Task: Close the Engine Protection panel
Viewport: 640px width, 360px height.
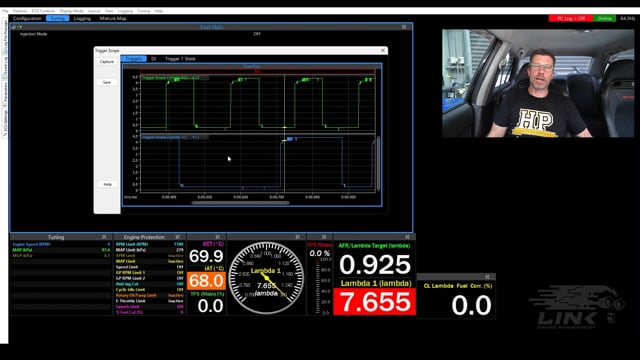Action: click(178, 237)
